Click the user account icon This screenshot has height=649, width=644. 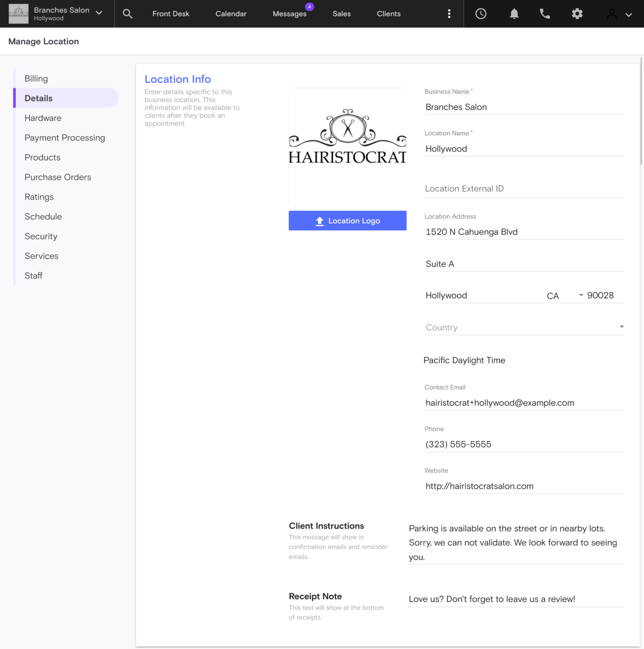click(x=611, y=14)
